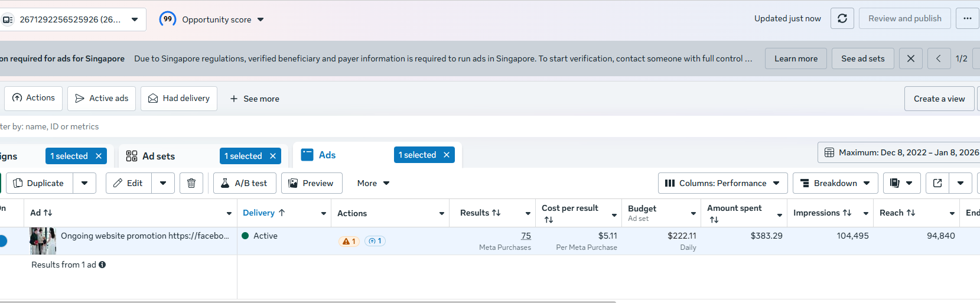The height and width of the screenshot is (303, 980).
Task: Click the export share icon
Action: (x=937, y=183)
